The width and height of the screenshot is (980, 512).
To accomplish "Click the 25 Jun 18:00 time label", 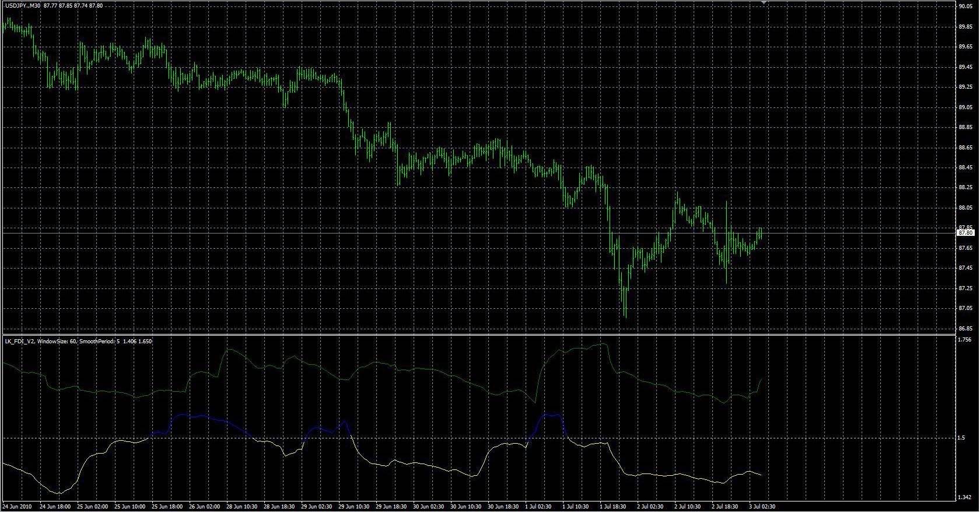I will click(167, 507).
